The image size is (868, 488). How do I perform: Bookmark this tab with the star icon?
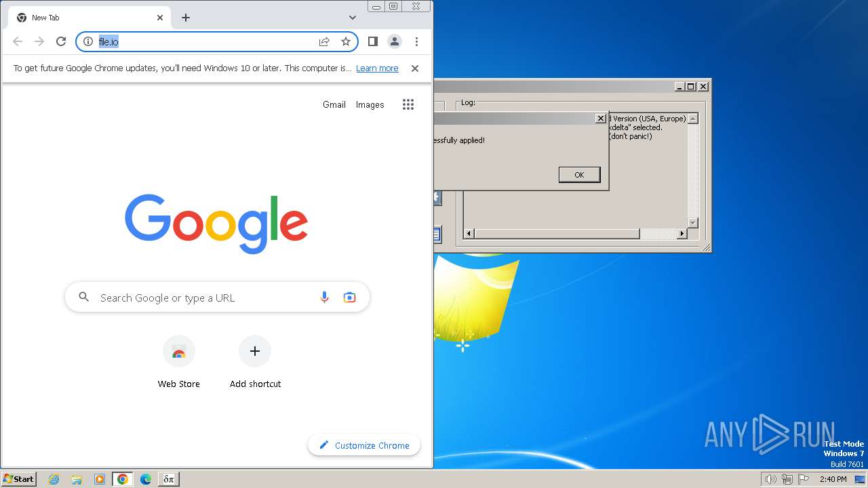click(x=346, y=41)
